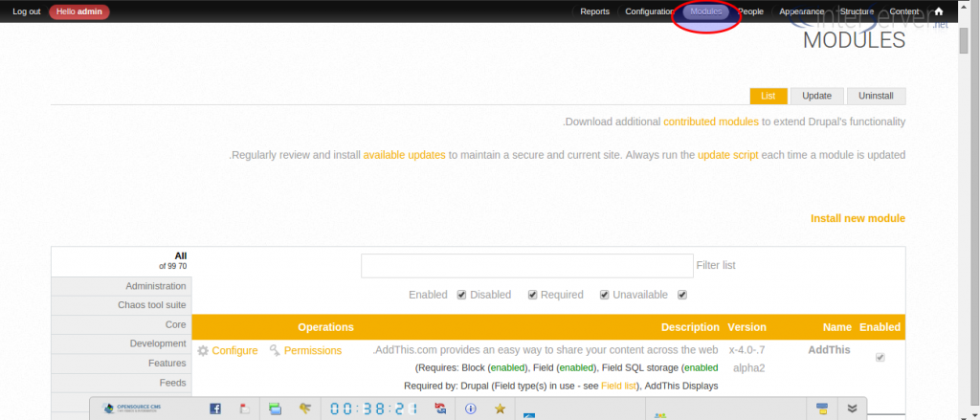
Task: Open the update script link
Action: (x=728, y=155)
